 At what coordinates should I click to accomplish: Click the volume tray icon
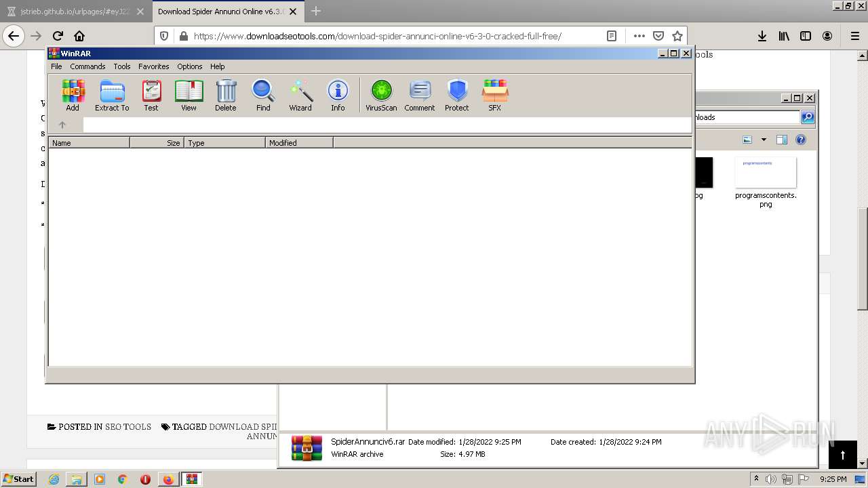click(x=771, y=479)
